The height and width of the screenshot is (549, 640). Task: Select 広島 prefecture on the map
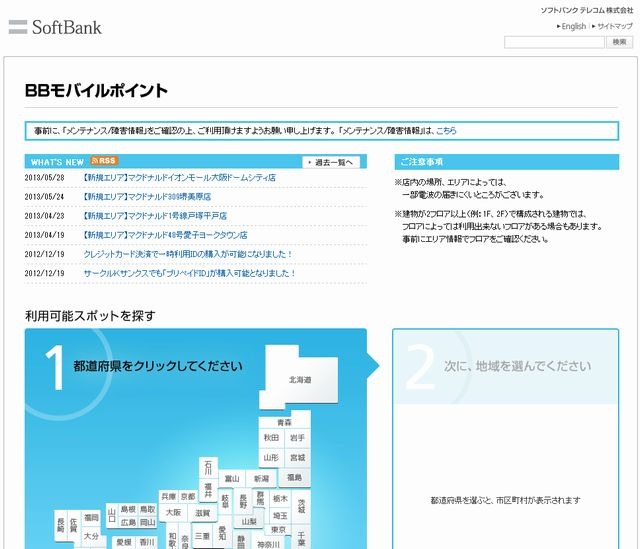[x=128, y=522]
